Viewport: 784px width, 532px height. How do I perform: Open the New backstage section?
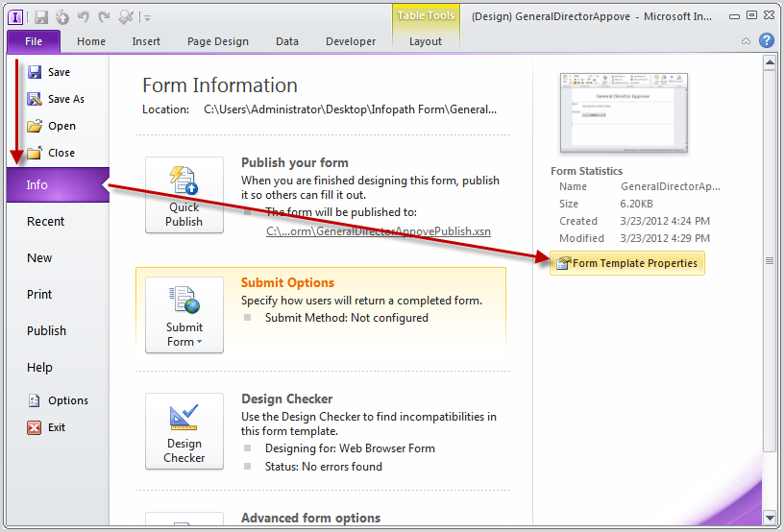click(39, 257)
